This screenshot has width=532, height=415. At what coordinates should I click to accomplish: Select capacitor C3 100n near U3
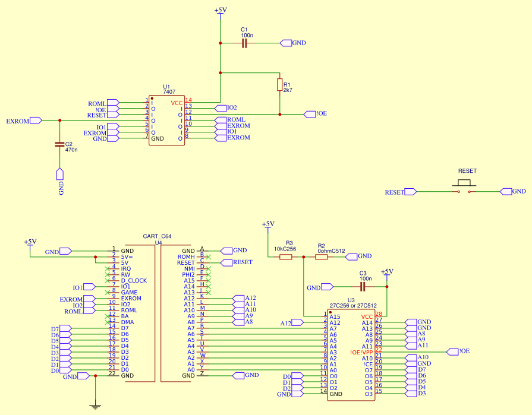click(361, 287)
